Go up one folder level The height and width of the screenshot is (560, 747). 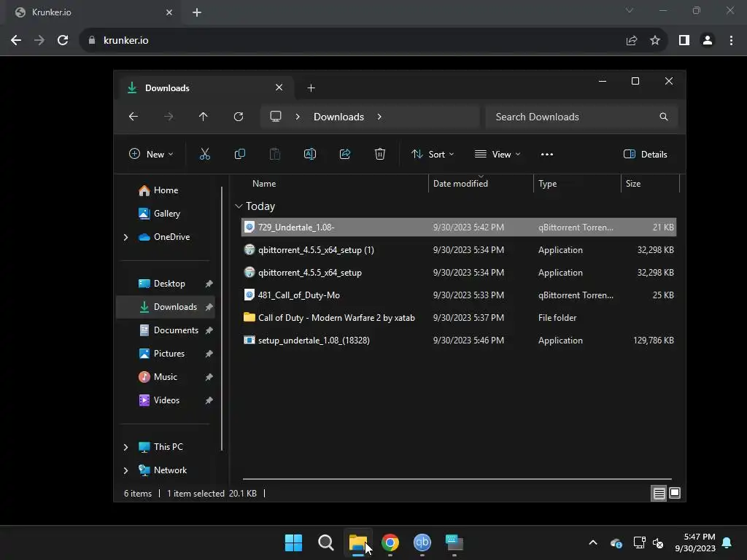204,117
